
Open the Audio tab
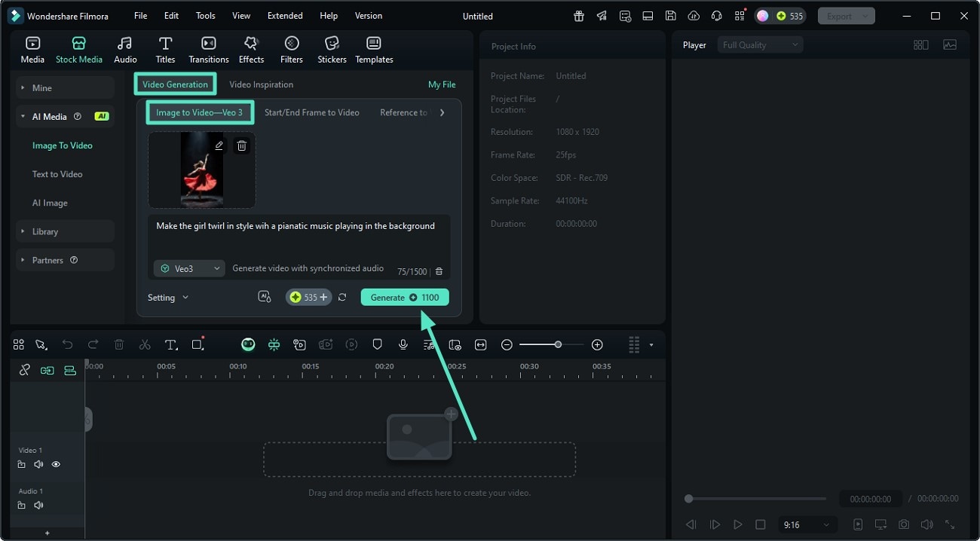[125, 50]
